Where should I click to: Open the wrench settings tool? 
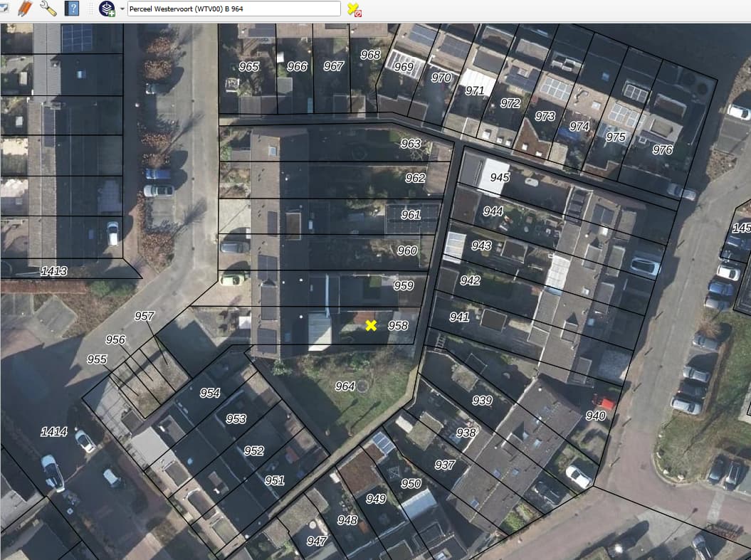click(48, 9)
